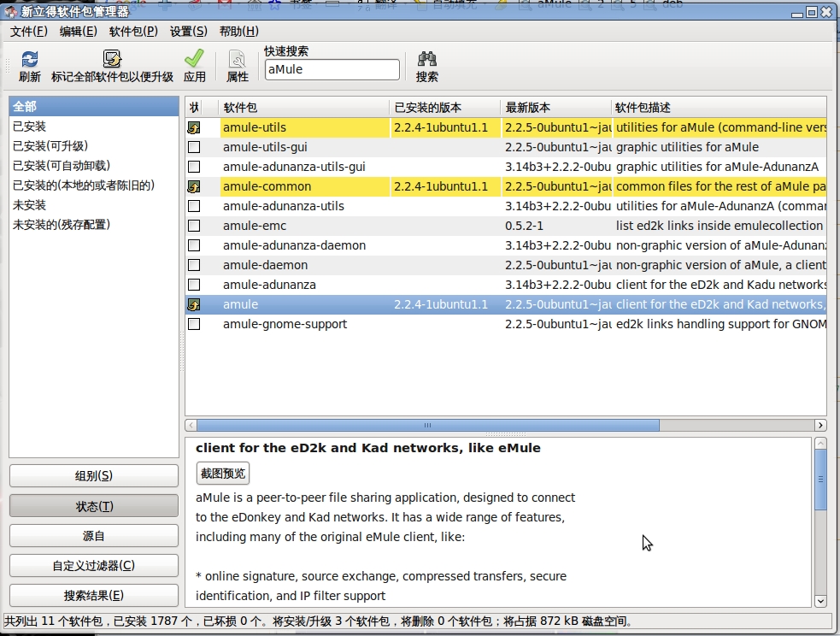This screenshot has height=636, width=840.
Task: Click the right arrow of the horizontal scrollbar
Action: tap(820, 426)
